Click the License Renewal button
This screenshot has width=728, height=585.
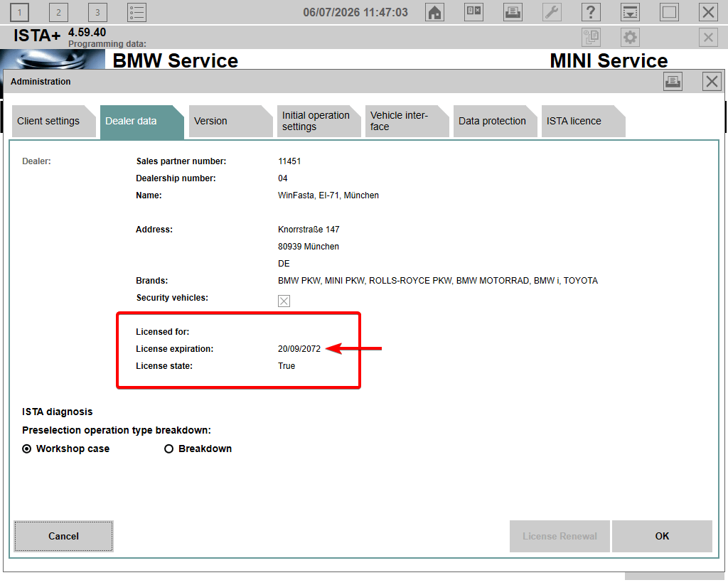[x=560, y=536]
